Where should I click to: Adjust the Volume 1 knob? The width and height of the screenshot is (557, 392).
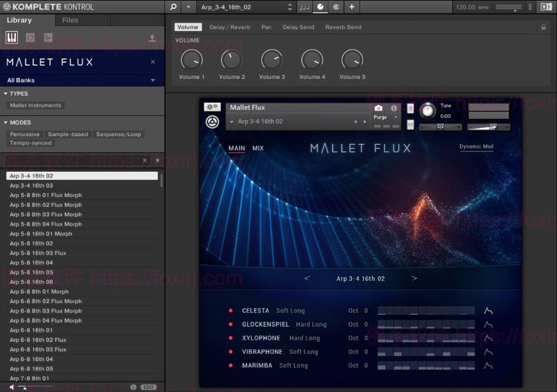pyautogui.click(x=192, y=59)
